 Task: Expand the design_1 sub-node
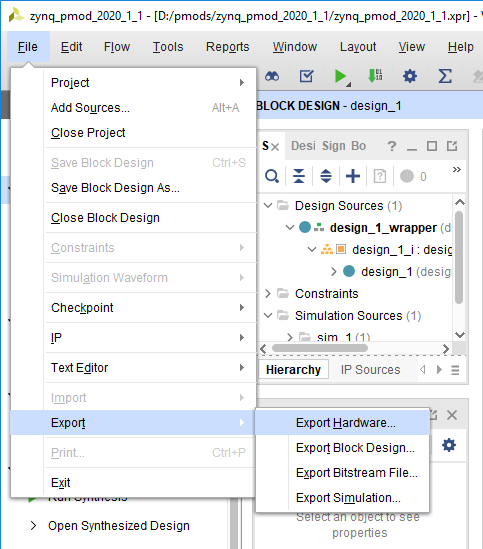pyautogui.click(x=333, y=271)
